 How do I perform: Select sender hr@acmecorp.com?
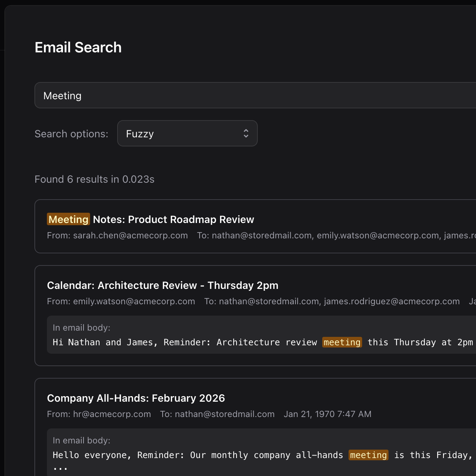pos(112,414)
